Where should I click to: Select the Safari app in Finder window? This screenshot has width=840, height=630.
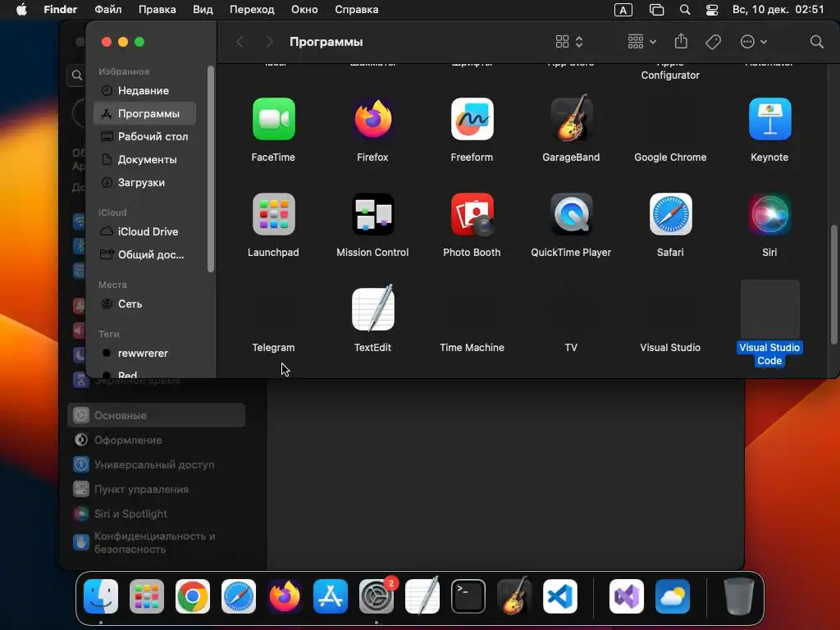click(671, 214)
